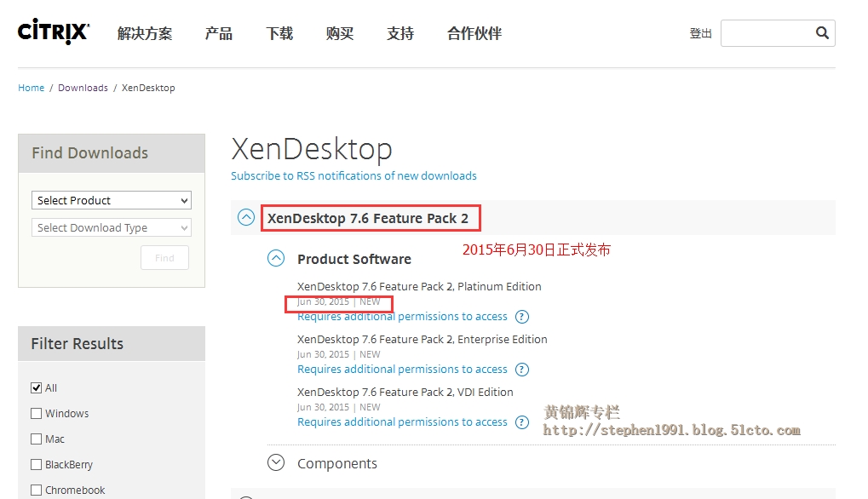Screen dimensions: 868x499
Task: Go to Downloads breadcrumb
Action: click(83, 88)
